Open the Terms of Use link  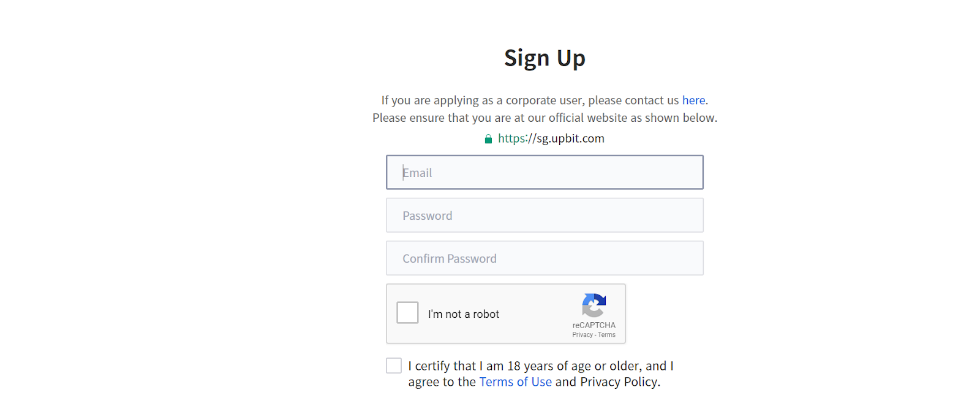(x=516, y=382)
